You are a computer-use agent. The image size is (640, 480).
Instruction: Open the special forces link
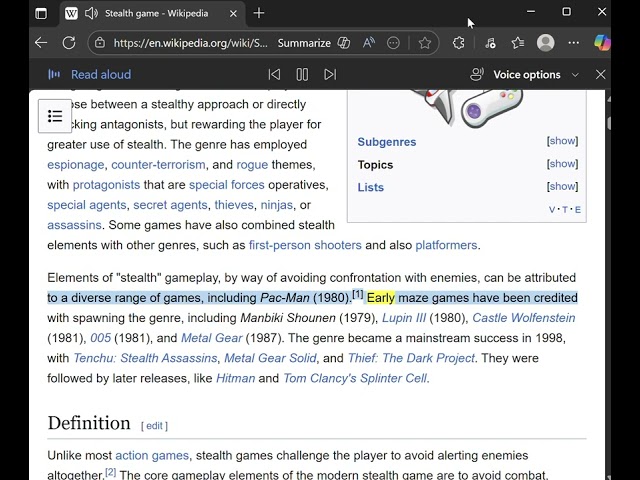click(x=227, y=185)
